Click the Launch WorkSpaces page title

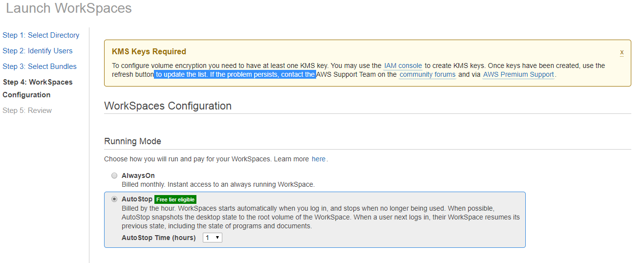[x=68, y=8]
